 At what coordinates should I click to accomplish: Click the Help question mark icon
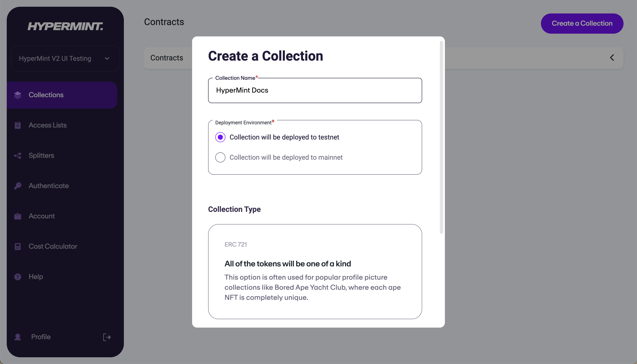coord(18,277)
